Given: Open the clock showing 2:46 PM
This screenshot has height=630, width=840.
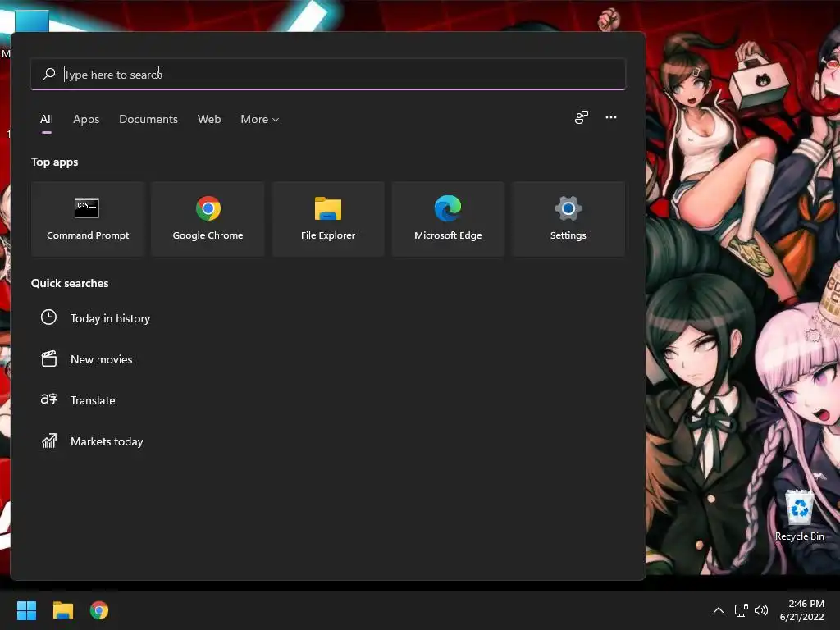Looking at the screenshot, I should (x=802, y=610).
